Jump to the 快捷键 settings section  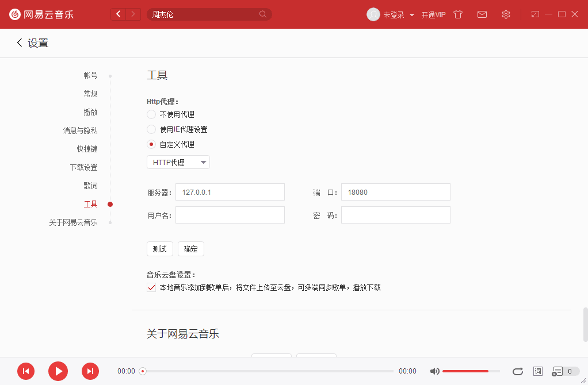click(x=87, y=149)
